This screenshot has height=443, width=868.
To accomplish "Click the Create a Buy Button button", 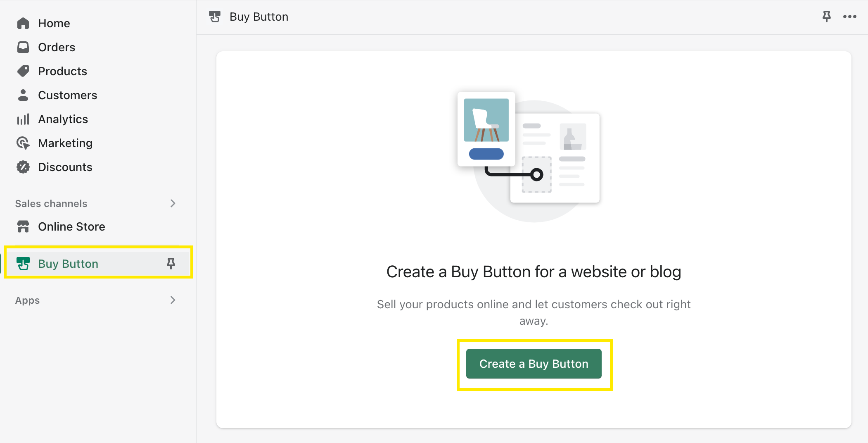I will [534, 364].
